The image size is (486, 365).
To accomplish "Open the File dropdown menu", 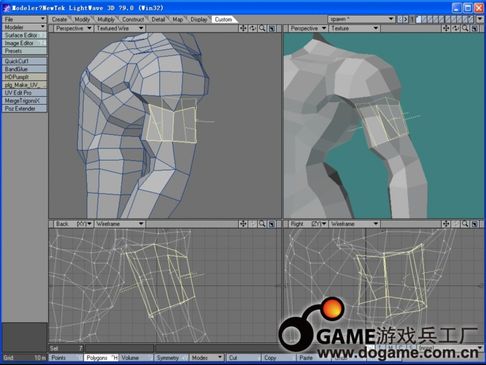I will [x=24, y=19].
